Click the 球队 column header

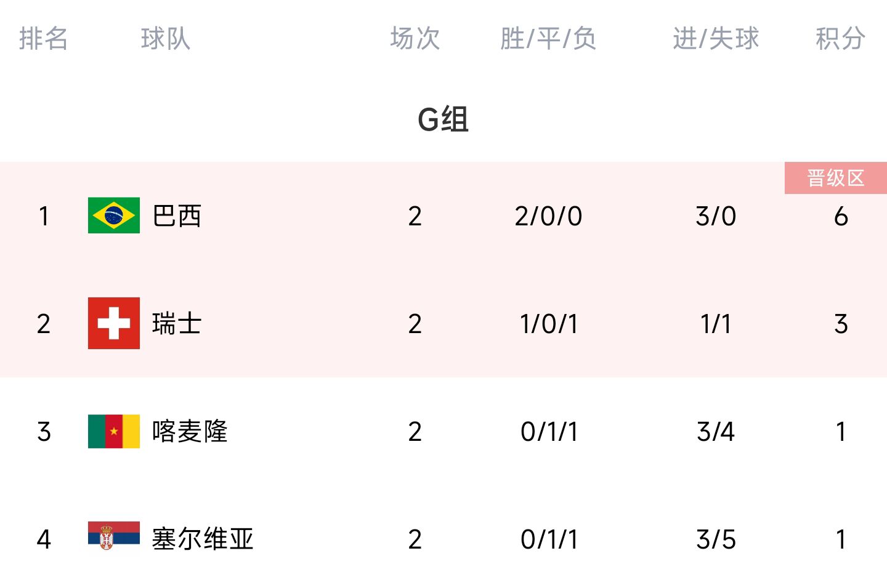pos(165,38)
